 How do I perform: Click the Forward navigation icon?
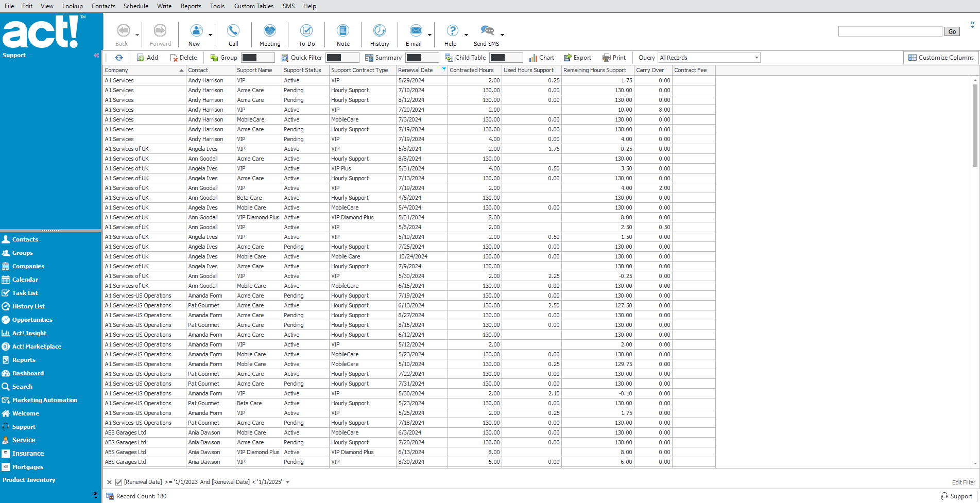click(160, 30)
